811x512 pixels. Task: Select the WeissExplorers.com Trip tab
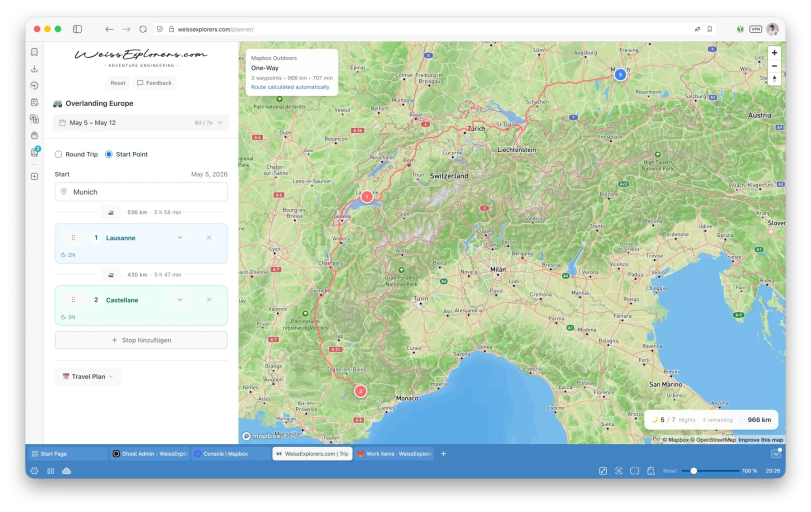(312, 454)
